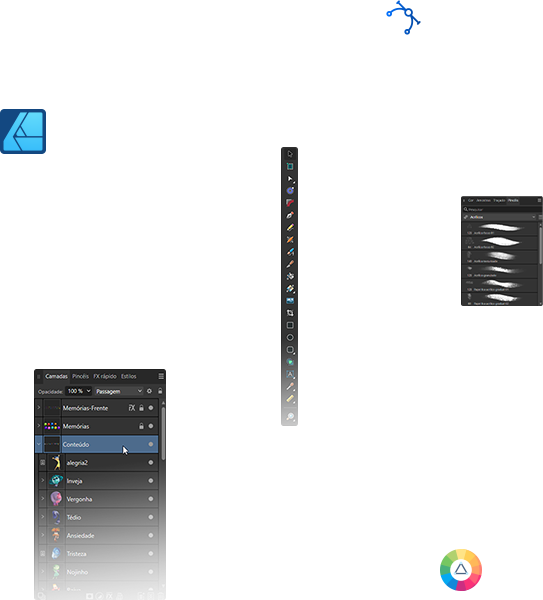Image resolution: width=543 pixels, height=600 pixels.
Task: Click the color wheel icon
Action: pyautogui.click(x=461, y=570)
